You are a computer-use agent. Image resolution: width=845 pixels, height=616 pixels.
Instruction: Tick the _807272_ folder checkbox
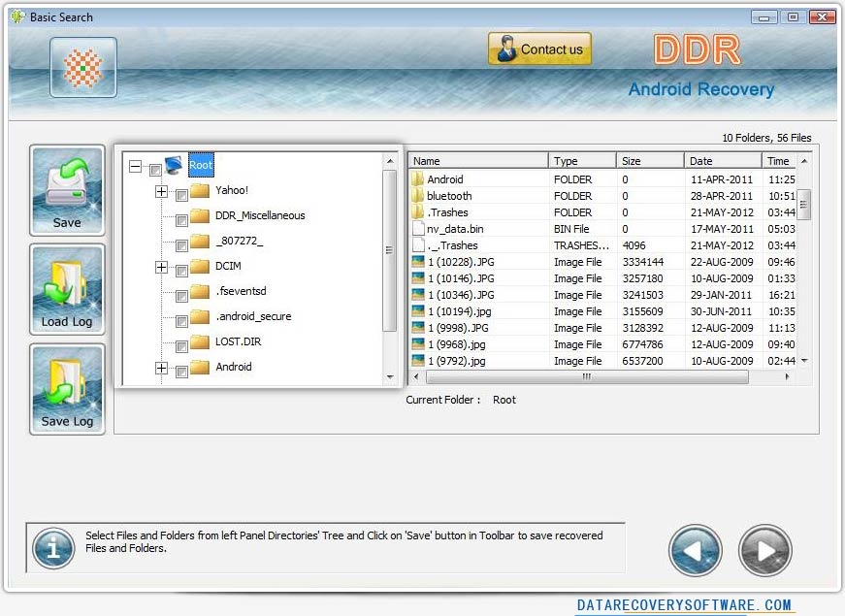[x=181, y=245]
